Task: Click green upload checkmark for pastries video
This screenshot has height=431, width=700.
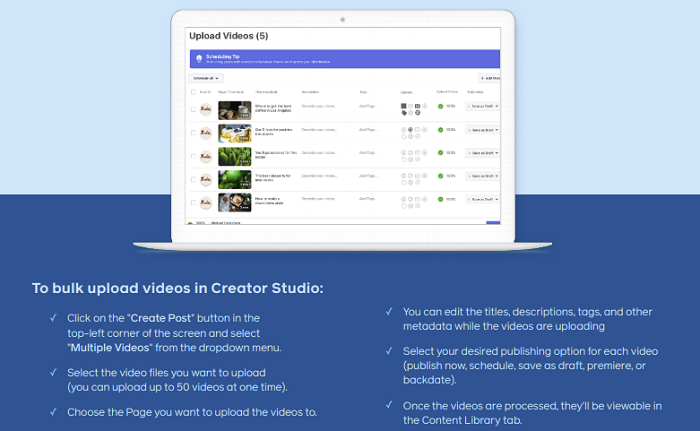Action: [440, 130]
